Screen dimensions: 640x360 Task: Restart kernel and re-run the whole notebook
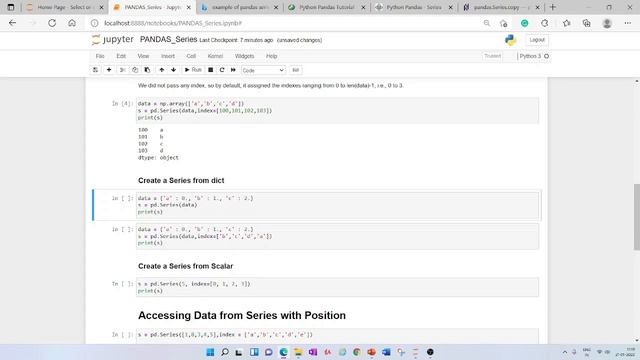(x=233, y=70)
